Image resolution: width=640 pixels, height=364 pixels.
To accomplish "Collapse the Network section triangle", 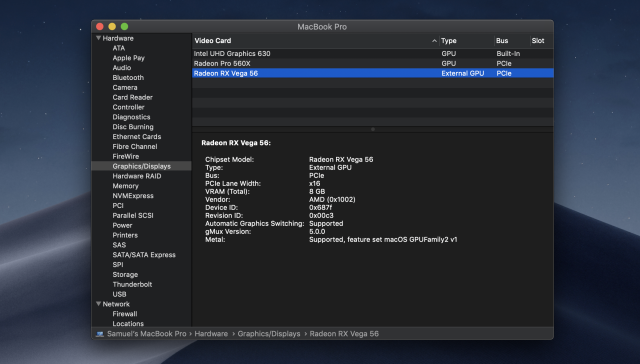I will (98, 304).
